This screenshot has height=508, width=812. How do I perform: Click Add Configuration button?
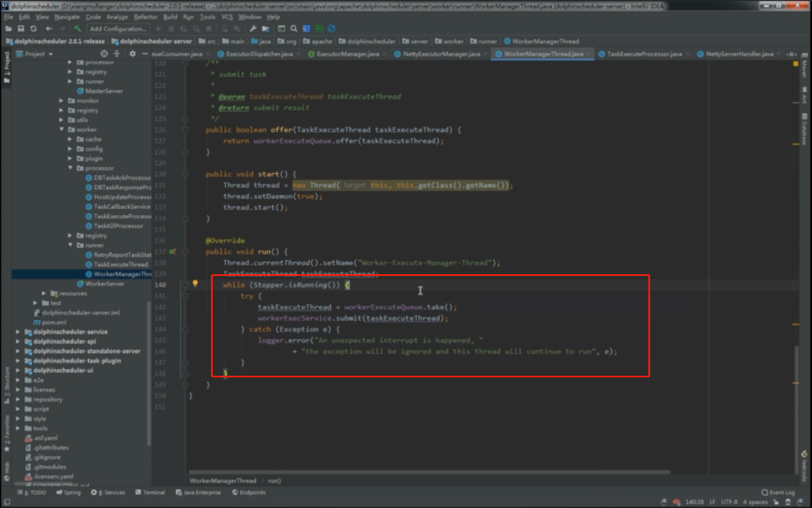pyautogui.click(x=118, y=29)
